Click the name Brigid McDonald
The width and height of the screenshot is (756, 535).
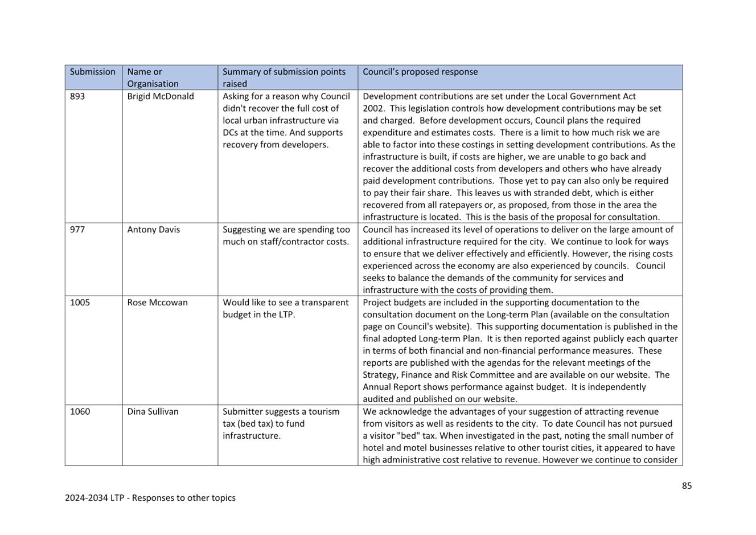tap(161, 96)
